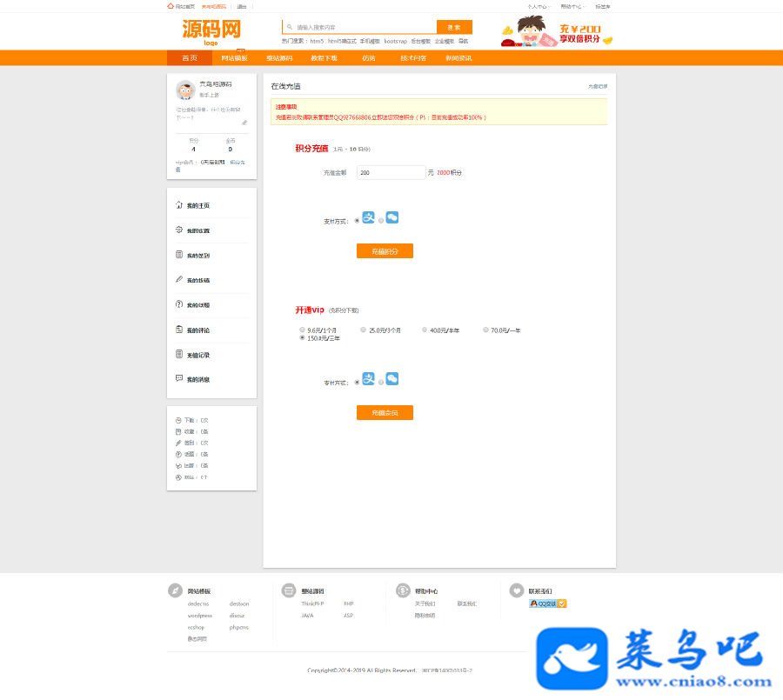Viewport: 783px width, 700px height.
Task: Open 网站模板 in orange navigation bar
Action: (x=234, y=58)
